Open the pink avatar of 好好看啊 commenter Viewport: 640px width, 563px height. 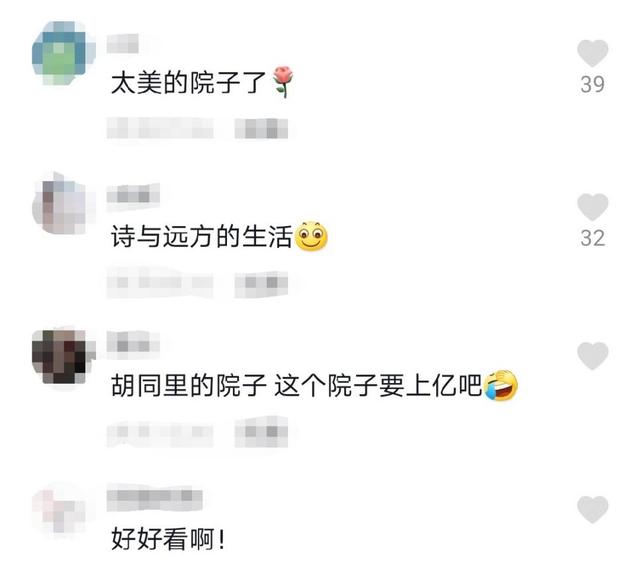coord(60,510)
